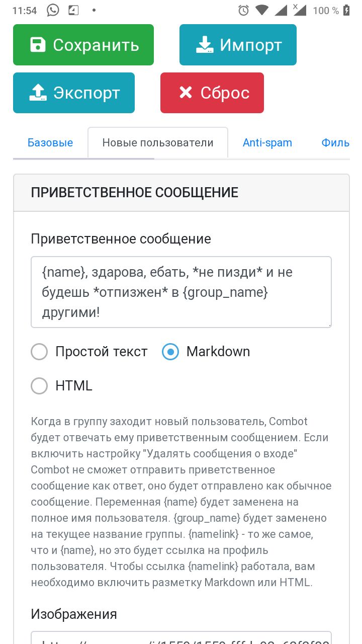
Task: Tap the download icon on Импорт
Action: pos(204,45)
